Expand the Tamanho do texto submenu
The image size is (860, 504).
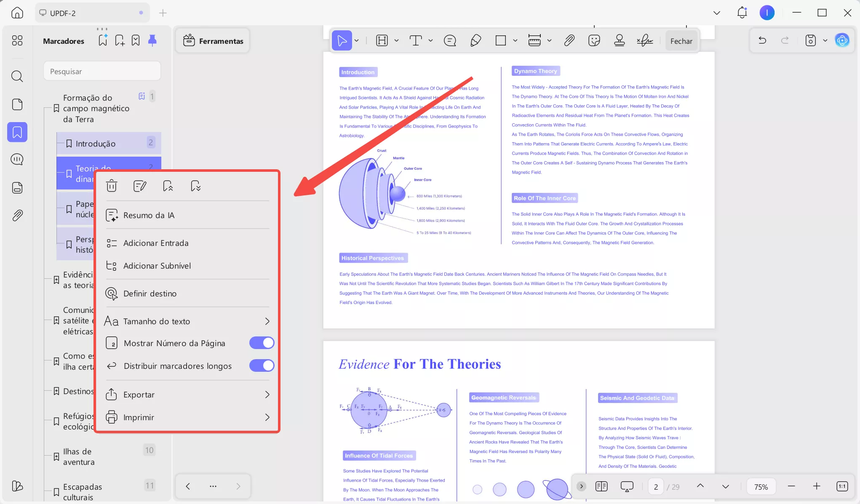267,321
